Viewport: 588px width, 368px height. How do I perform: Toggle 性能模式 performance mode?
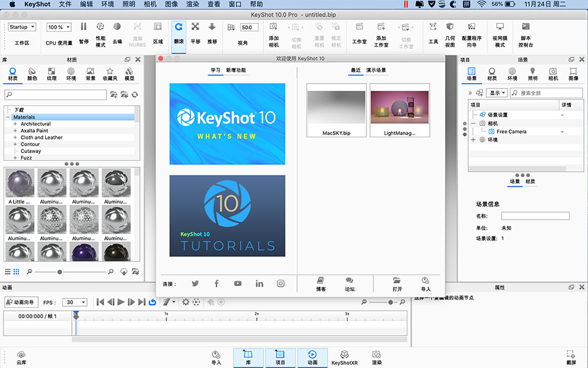100,35
